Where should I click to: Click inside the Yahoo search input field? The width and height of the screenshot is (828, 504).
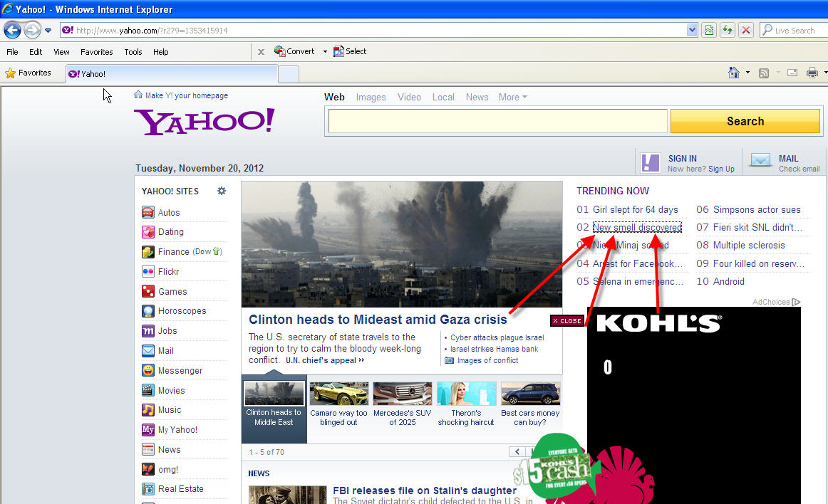[497, 121]
